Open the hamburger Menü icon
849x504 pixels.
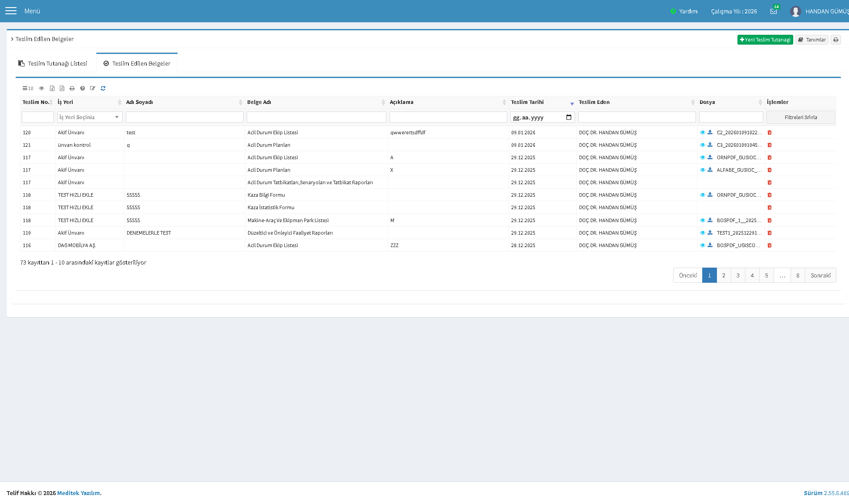11,11
